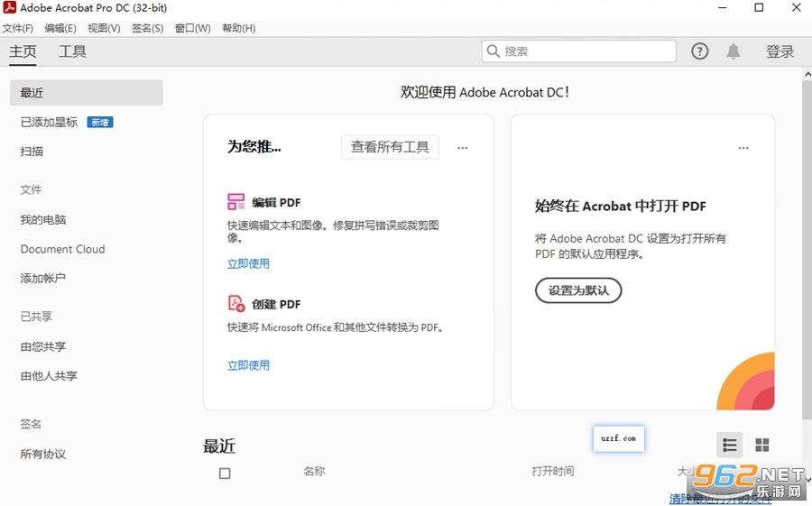
Task: Click 立即使用 link under 创建 PDF
Action: tap(249, 365)
